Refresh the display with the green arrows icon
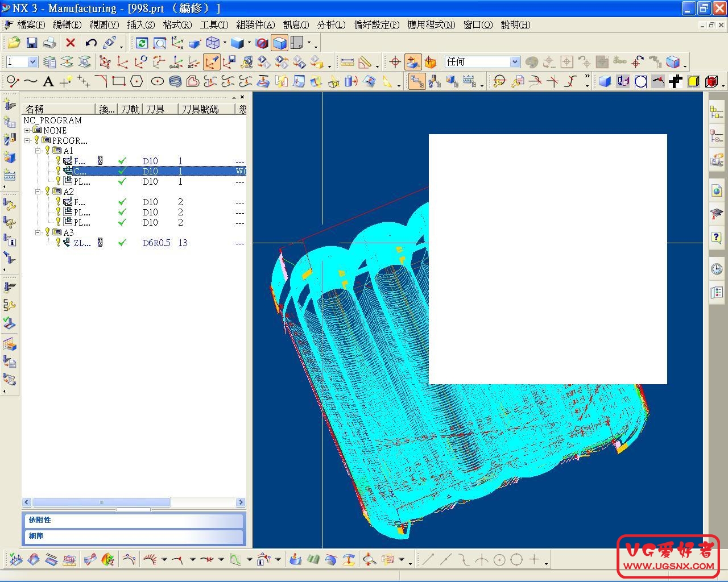 tap(142, 43)
